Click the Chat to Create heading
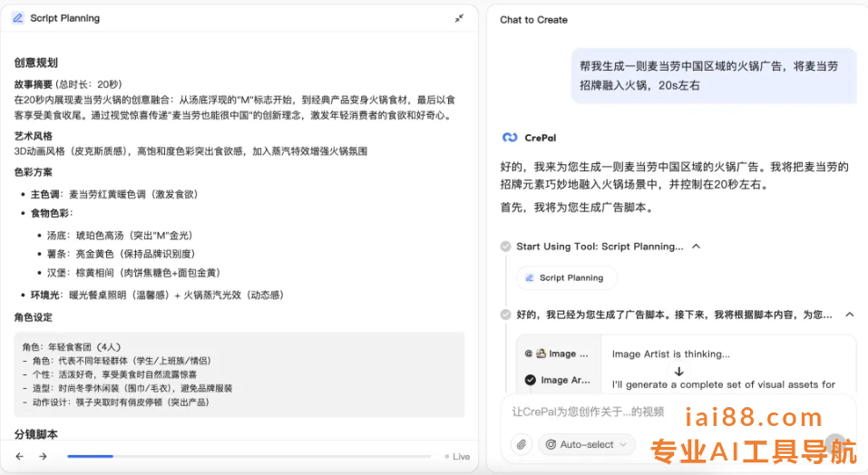The image size is (868, 475). (x=533, y=20)
